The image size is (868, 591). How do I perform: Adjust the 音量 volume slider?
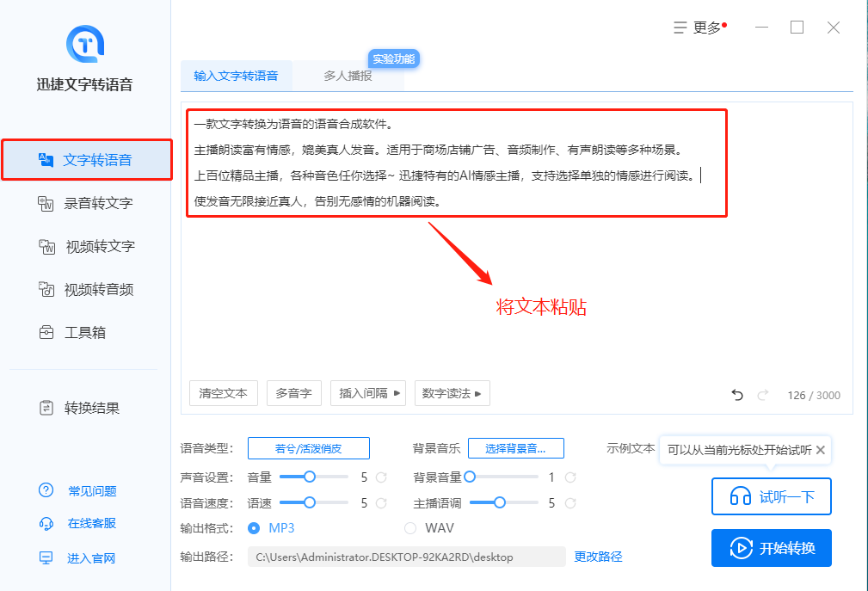(313, 477)
